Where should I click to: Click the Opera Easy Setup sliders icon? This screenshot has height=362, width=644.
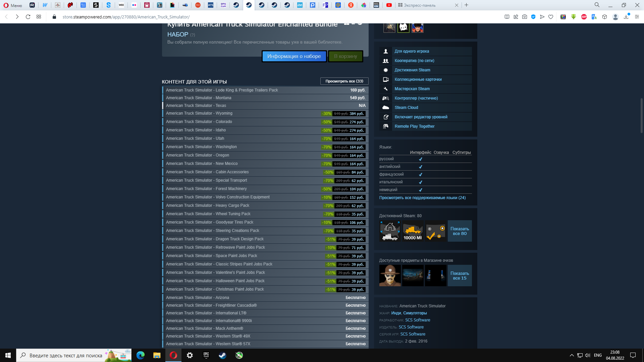[x=637, y=17]
